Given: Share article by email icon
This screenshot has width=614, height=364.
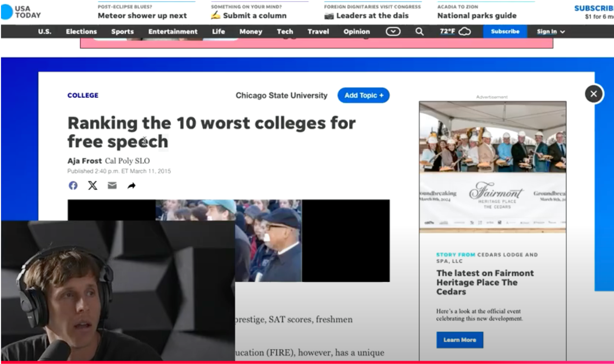Looking at the screenshot, I should [x=112, y=186].
